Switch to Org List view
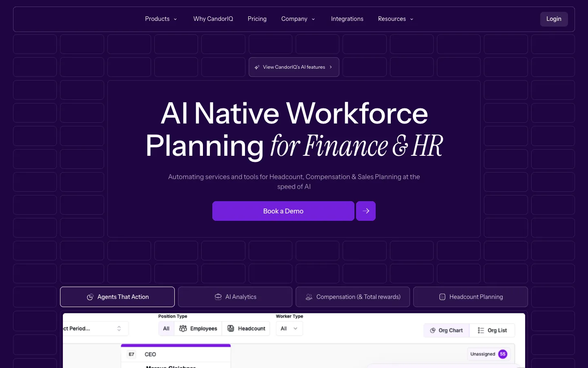Screen dimensions: 588x368 click(492, 330)
